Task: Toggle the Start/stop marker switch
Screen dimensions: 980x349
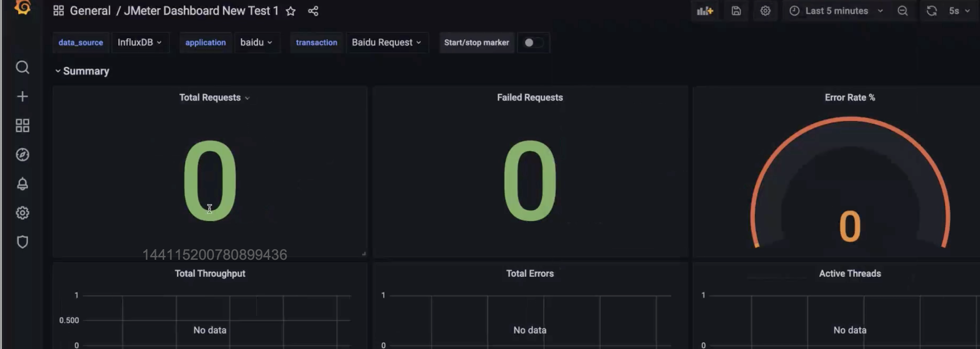Action: (x=533, y=43)
